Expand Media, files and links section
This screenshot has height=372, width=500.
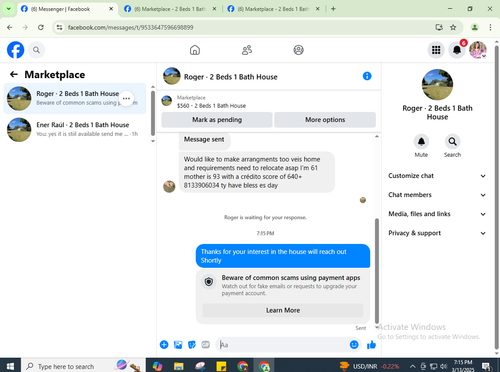pyautogui.click(x=437, y=214)
